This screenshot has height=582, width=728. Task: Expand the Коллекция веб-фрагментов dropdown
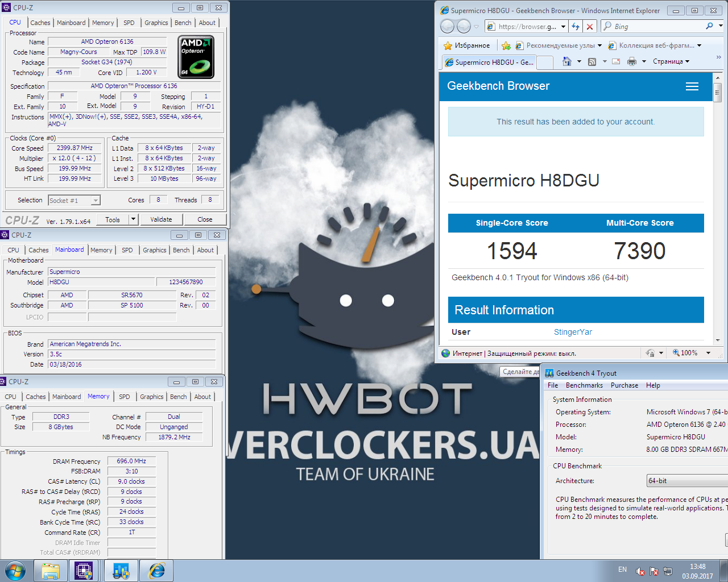click(x=699, y=45)
